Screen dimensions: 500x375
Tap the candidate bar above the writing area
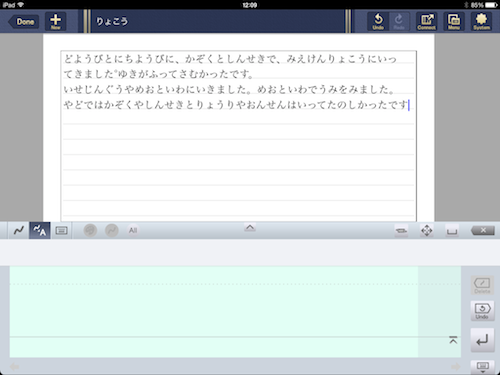(250, 252)
